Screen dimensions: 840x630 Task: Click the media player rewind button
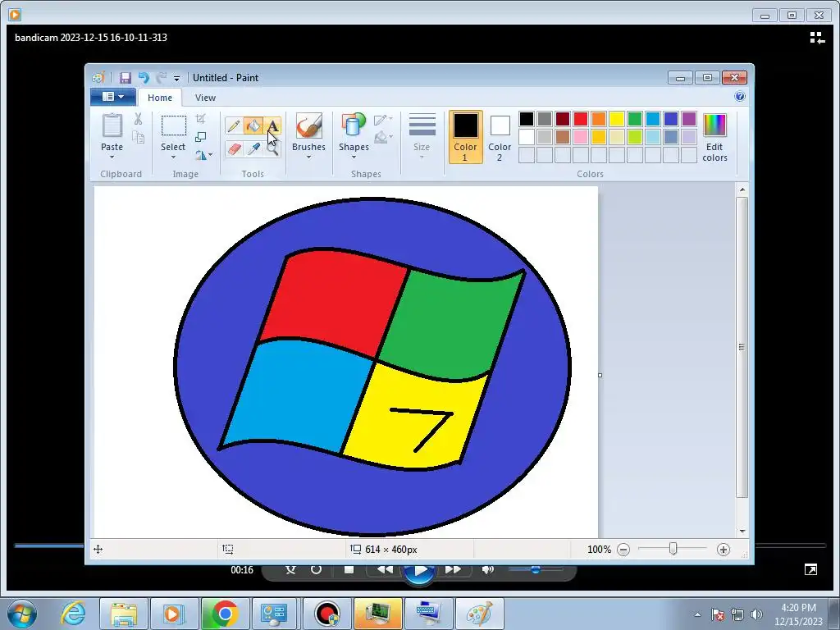(384, 569)
